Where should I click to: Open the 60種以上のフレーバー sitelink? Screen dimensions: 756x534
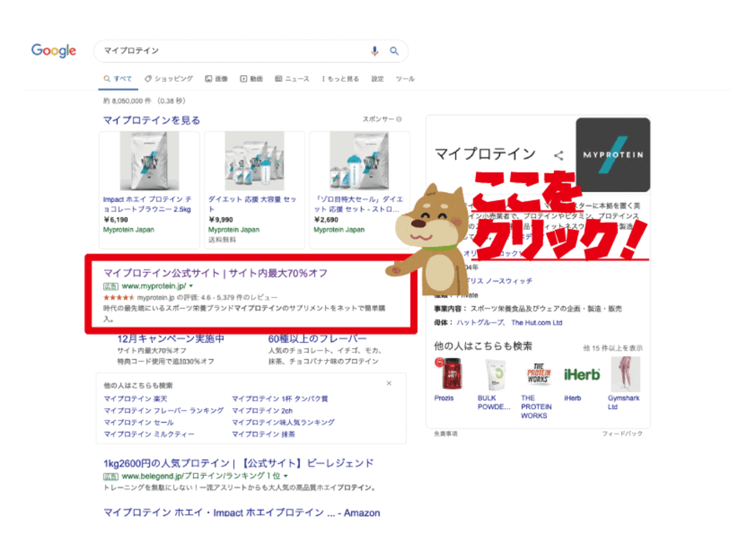click(x=317, y=339)
